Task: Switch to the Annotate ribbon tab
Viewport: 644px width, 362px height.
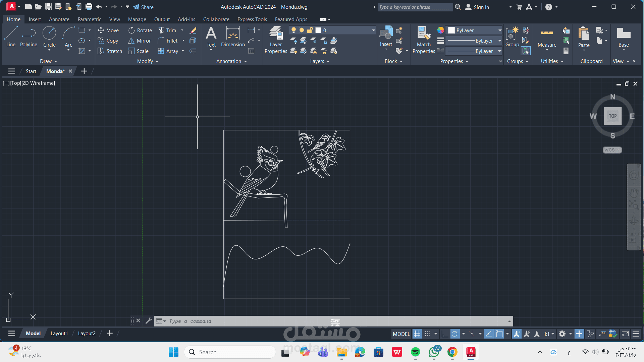Action: (59, 19)
